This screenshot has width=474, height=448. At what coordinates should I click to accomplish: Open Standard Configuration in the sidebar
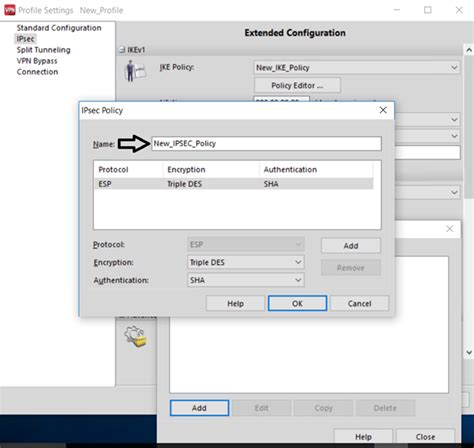coord(59,28)
